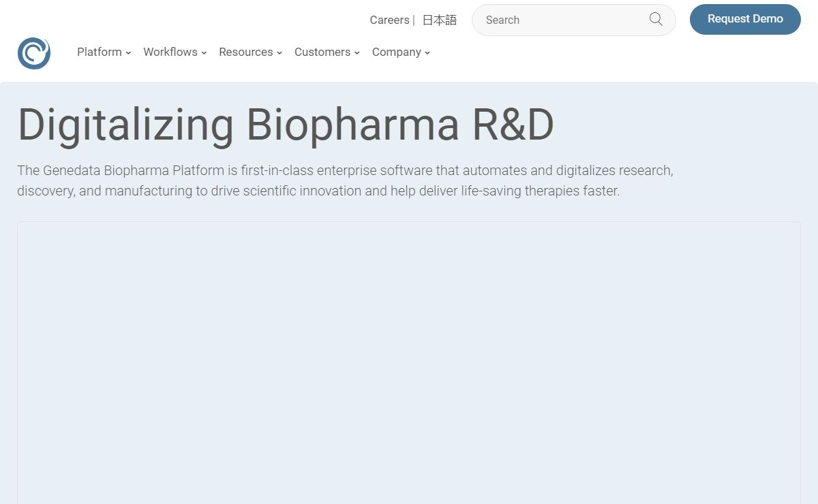Open the Platform menu

[104, 52]
